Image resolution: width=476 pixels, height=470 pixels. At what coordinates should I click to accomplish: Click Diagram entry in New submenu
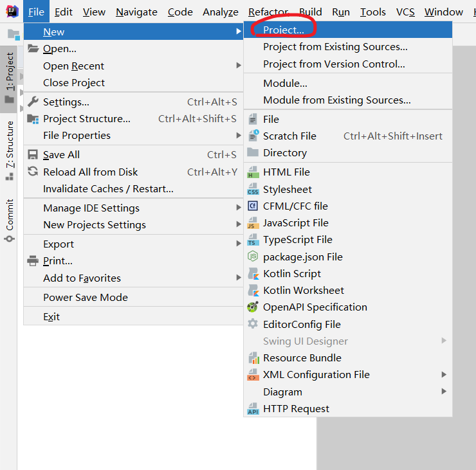[348, 392]
